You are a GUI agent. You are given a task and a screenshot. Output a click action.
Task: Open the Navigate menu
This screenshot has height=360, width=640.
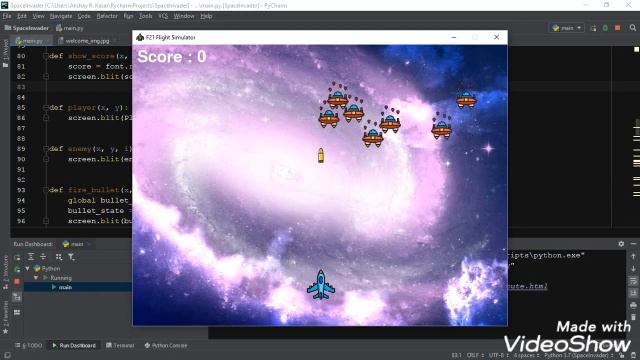[61, 16]
